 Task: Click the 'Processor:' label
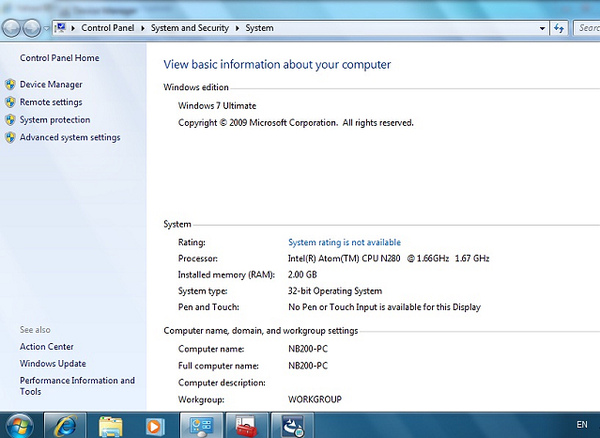198,259
